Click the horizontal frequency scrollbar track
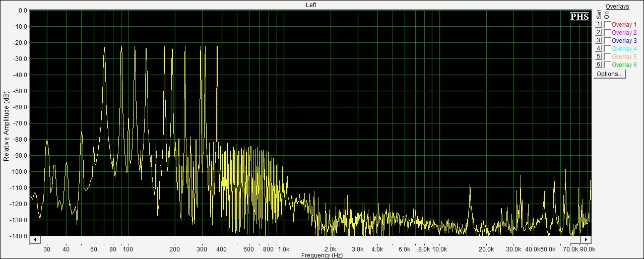This screenshot has height=259, width=644. click(x=310, y=239)
